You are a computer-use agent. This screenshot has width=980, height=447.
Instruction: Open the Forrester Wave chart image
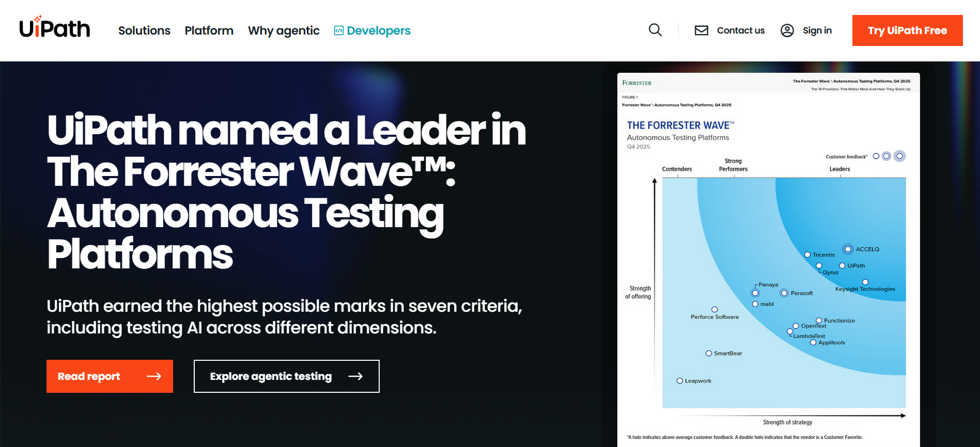click(x=769, y=260)
